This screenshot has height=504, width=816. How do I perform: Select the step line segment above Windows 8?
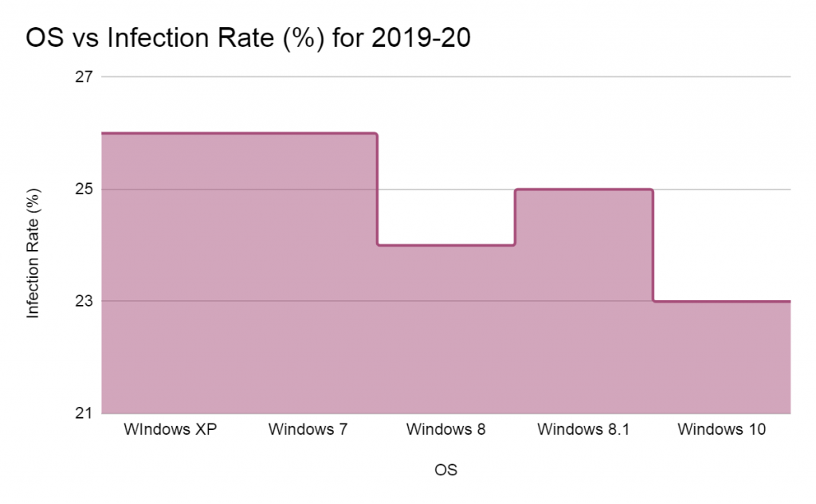coord(445,245)
